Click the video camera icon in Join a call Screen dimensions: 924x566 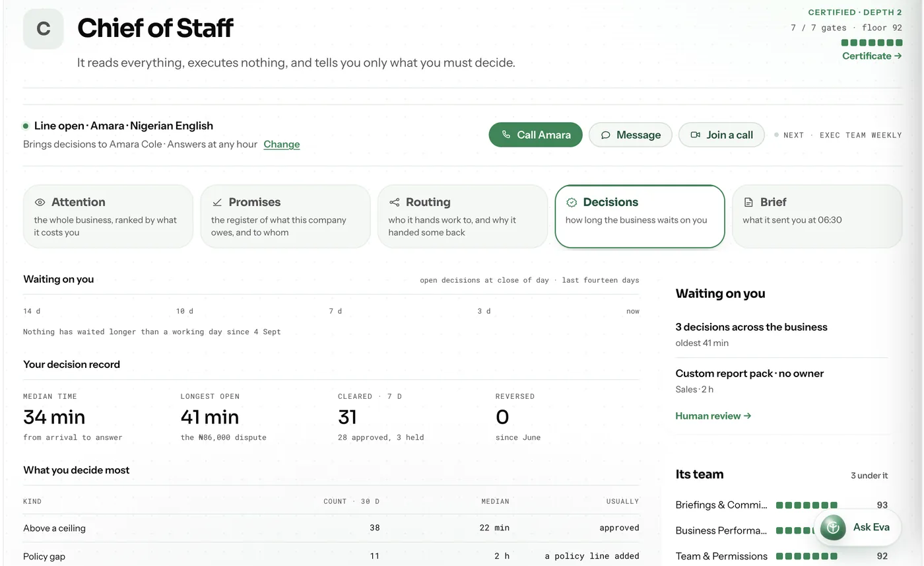(x=695, y=135)
